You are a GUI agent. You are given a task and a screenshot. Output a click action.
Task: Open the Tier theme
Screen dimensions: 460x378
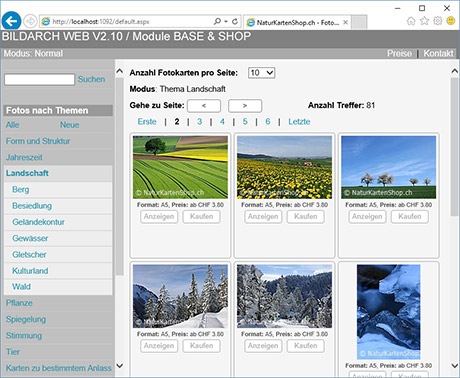pos(13,352)
